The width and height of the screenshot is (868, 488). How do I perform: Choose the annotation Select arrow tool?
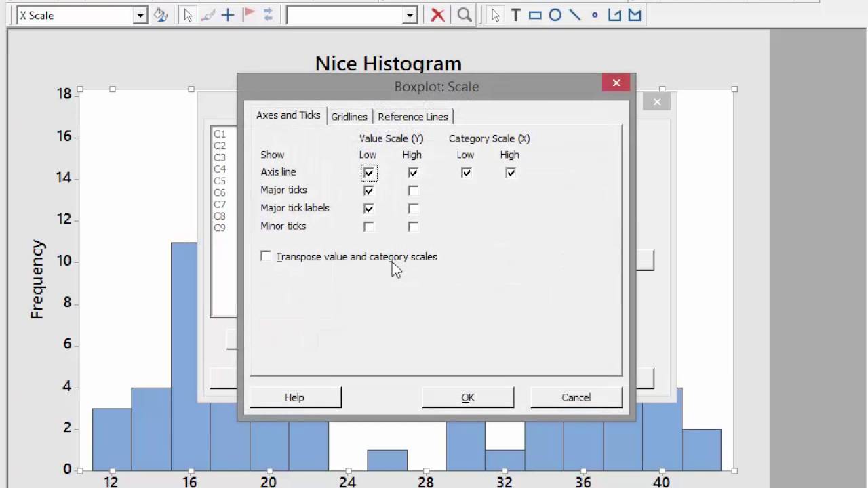[x=496, y=15]
